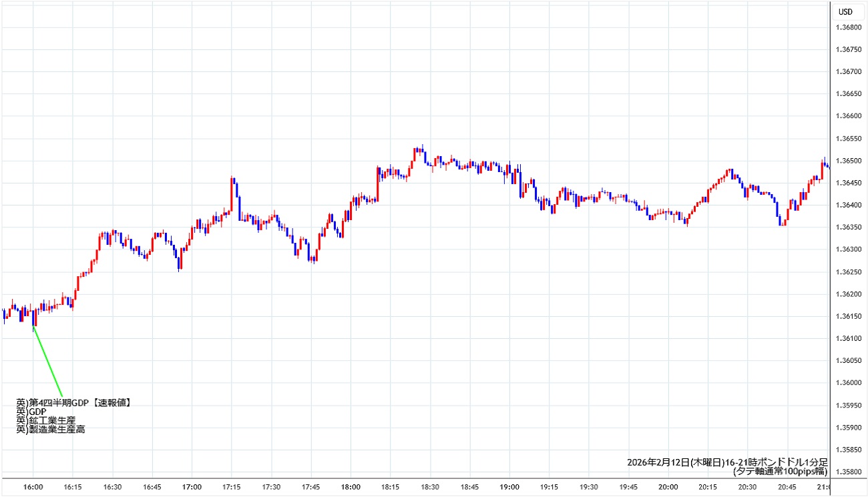This screenshot has width=868, height=497.
Task: Click the 1.36500 price axis label
Action: click(849, 161)
